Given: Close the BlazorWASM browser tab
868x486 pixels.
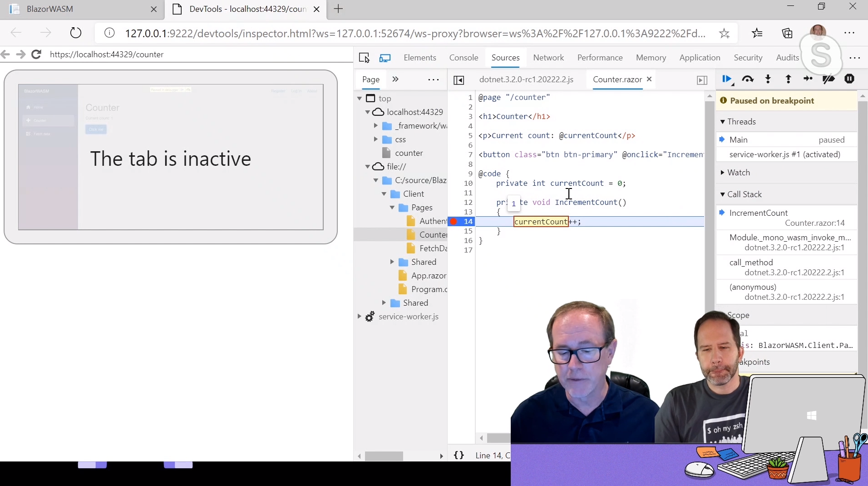Looking at the screenshot, I should 154,9.
